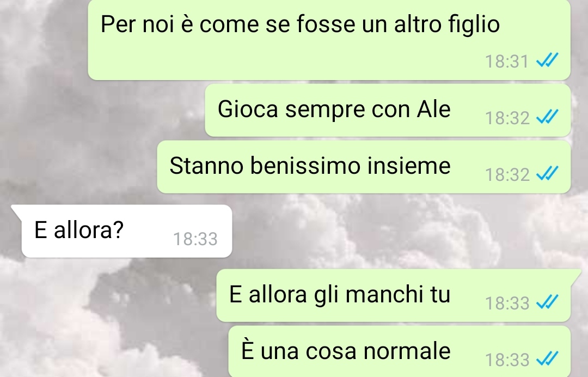Screen dimensions: 588x377
Task: Select message Per noi è come se fosse un altro figlio
Action: [x=329, y=39]
